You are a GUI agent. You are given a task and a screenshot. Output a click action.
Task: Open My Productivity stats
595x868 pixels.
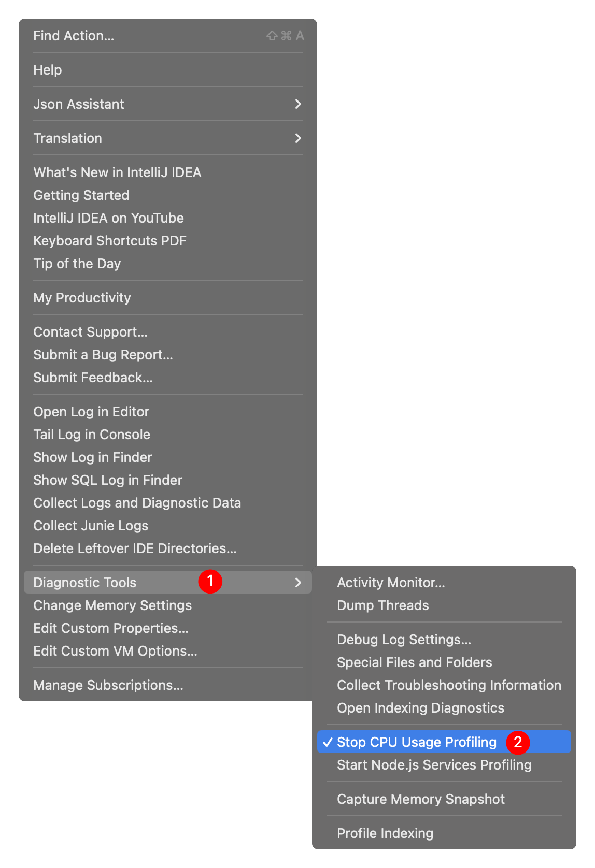(82, 298)
